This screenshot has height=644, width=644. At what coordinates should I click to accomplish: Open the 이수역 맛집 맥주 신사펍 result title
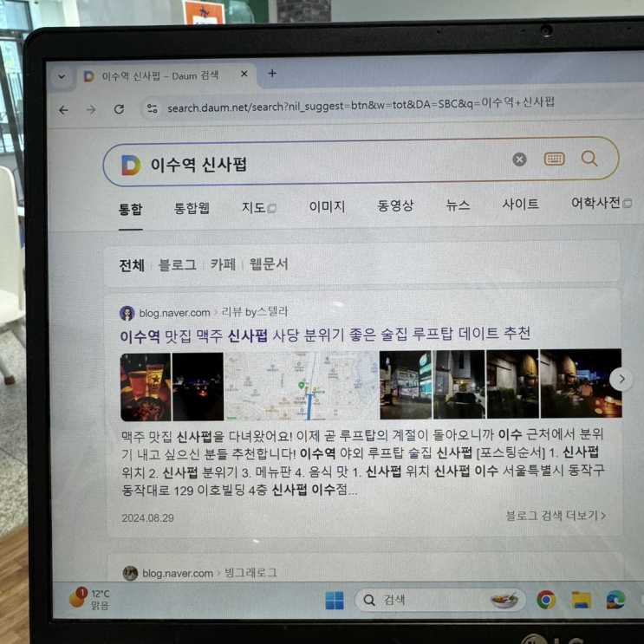pyautogui.click(x=325, y=335)
